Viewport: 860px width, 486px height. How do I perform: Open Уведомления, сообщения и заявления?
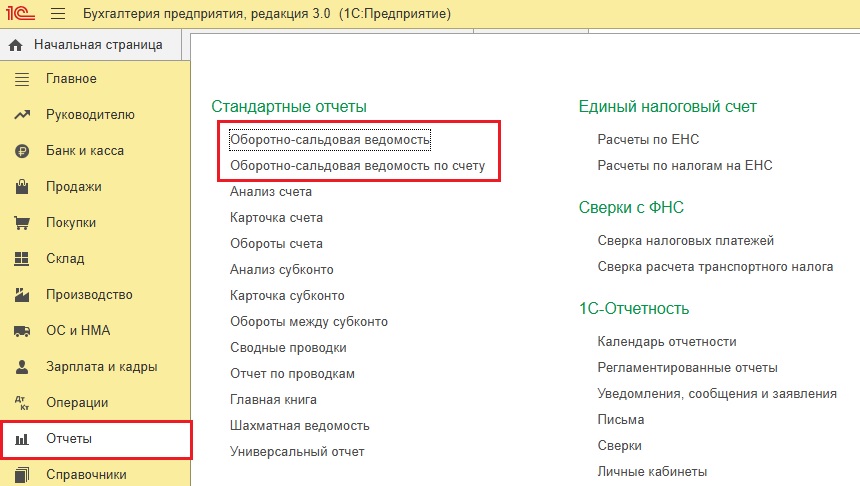coord(717,394)
